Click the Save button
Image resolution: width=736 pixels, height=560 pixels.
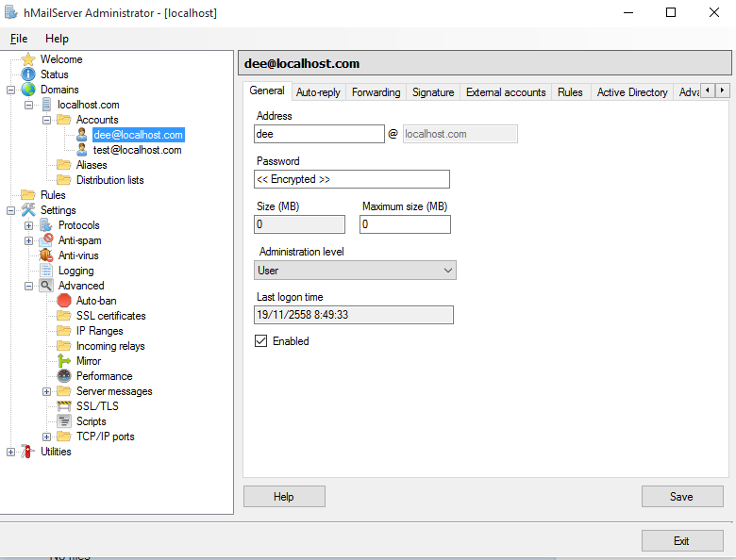(x=682, y=496)
